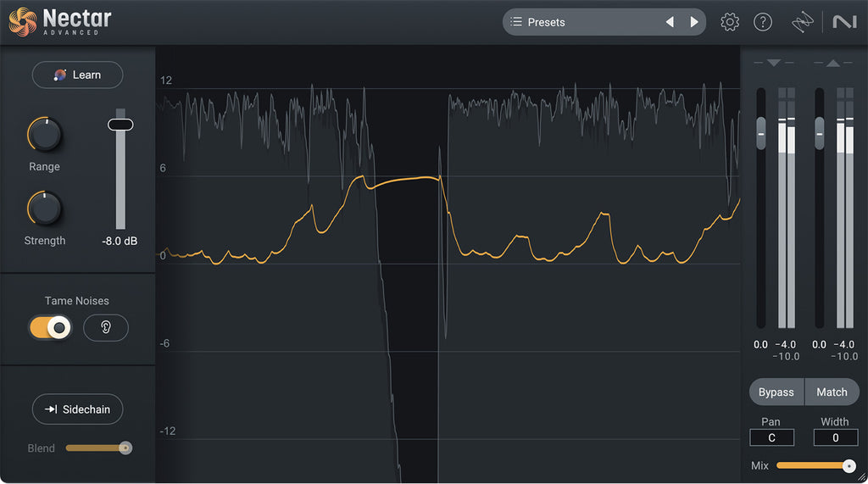The width and height of the screenshot is (868, 484).
Task: Toggle the Bypass button
Action: 776,392
